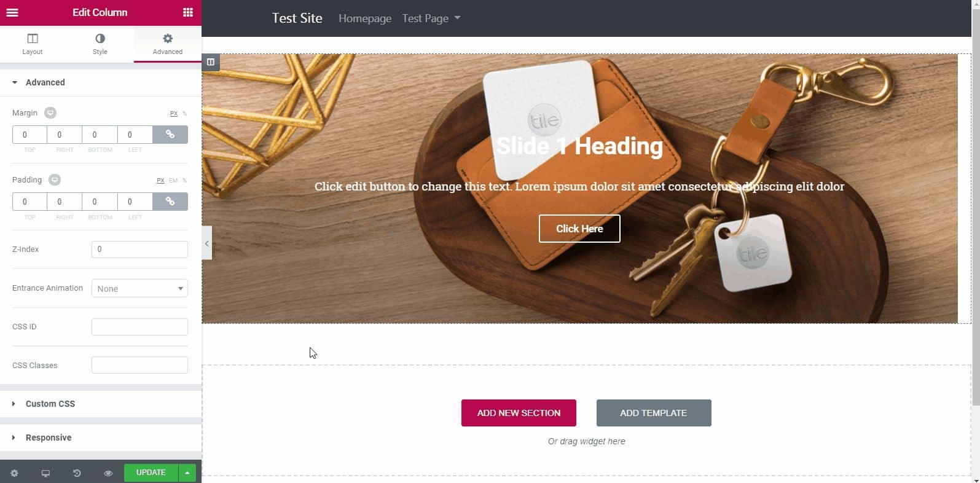Click the Padding responsive device icon
The image size is (980, 483).
coord(55,180)
